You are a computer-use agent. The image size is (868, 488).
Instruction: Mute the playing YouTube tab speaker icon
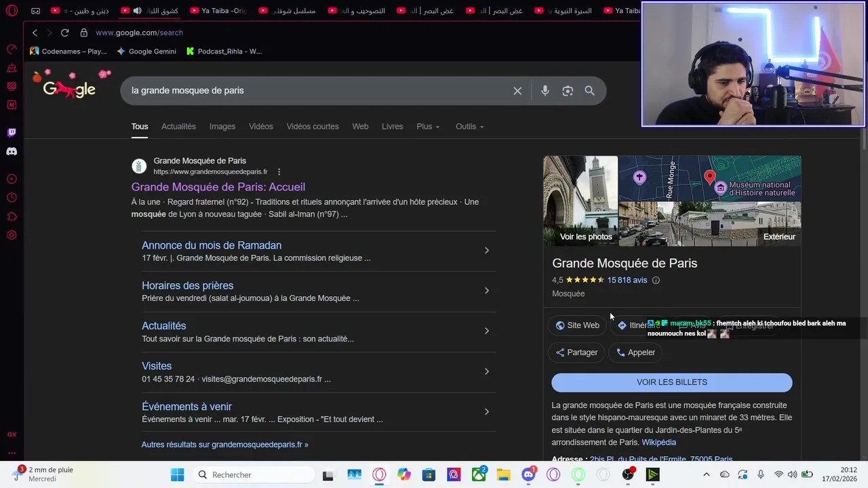138,11
